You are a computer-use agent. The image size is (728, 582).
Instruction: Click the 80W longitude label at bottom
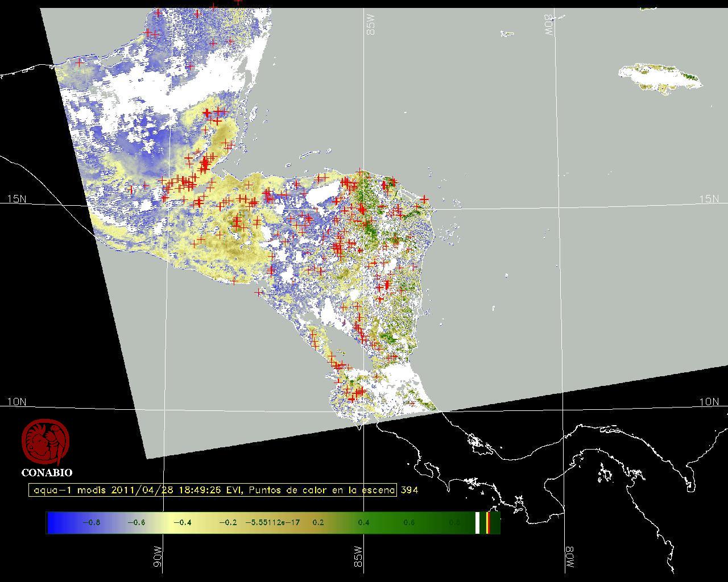pyautogui.click(x=569, y=558)
